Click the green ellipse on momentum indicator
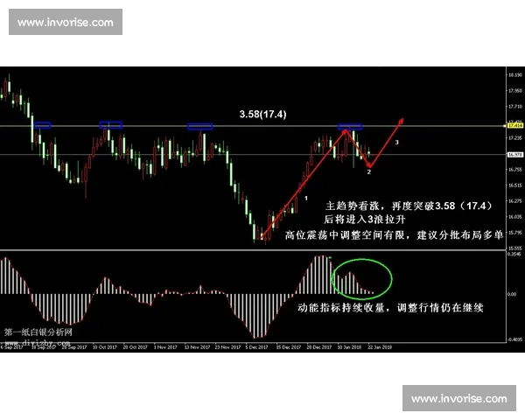Viewport: 525px width, 420px height. (362, 278)
